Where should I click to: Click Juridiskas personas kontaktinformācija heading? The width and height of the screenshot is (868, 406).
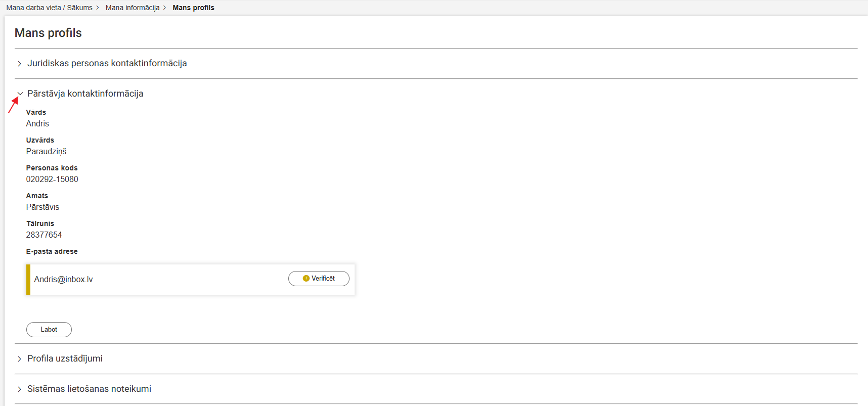point(107,63)
